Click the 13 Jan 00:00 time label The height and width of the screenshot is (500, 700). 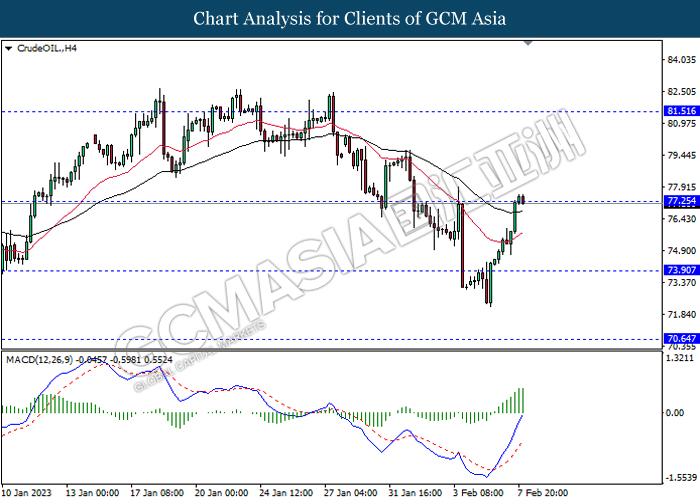point(92,493)
